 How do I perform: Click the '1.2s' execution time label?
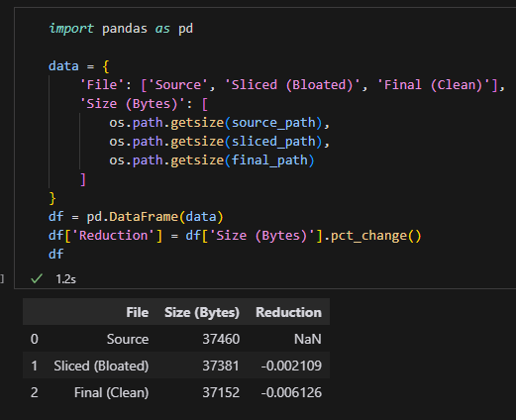tap(65, 279)
